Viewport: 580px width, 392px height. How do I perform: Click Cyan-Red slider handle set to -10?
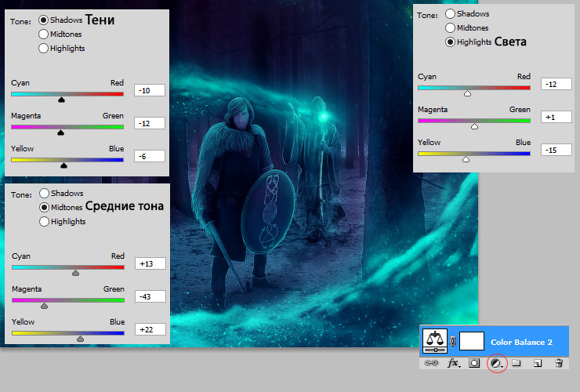61,100
